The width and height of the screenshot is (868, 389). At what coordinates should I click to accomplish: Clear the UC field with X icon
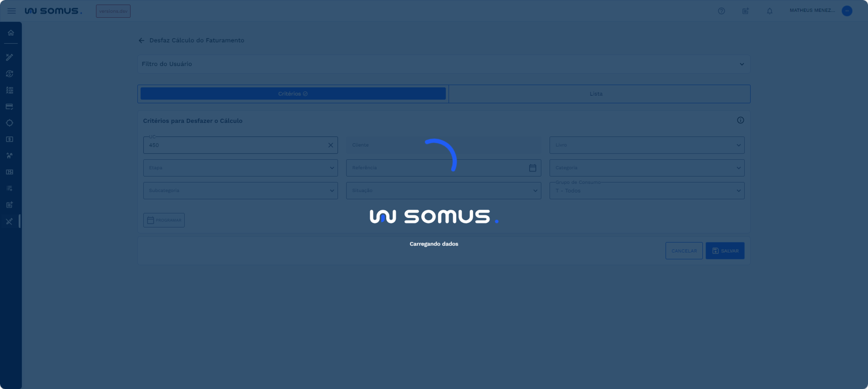[330, 145]
